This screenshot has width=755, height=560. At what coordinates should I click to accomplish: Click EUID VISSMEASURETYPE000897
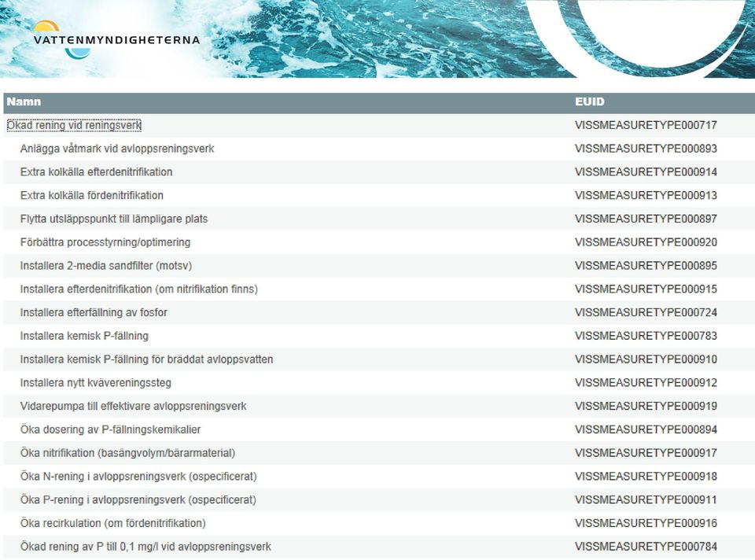point(646,219)
